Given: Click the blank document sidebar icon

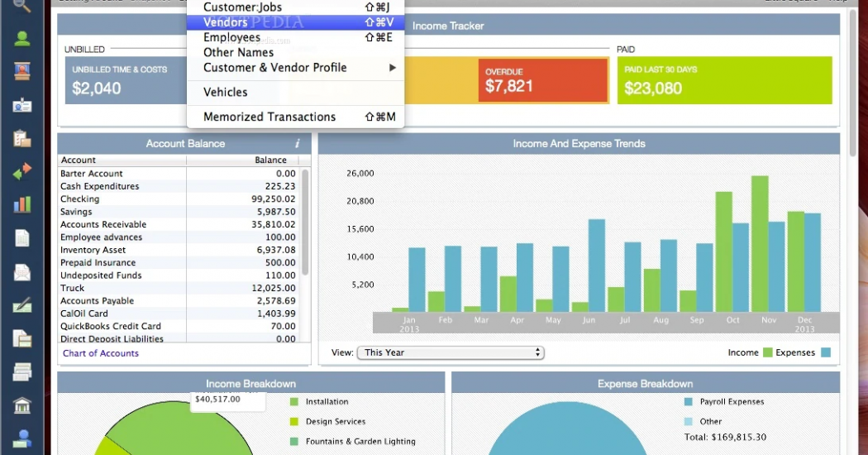Looking at the screenshot, I should point(22,238).
